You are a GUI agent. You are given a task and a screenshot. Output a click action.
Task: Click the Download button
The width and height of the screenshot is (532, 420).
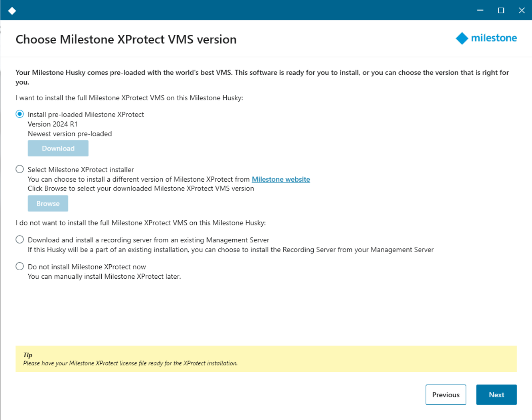(58, 148)
